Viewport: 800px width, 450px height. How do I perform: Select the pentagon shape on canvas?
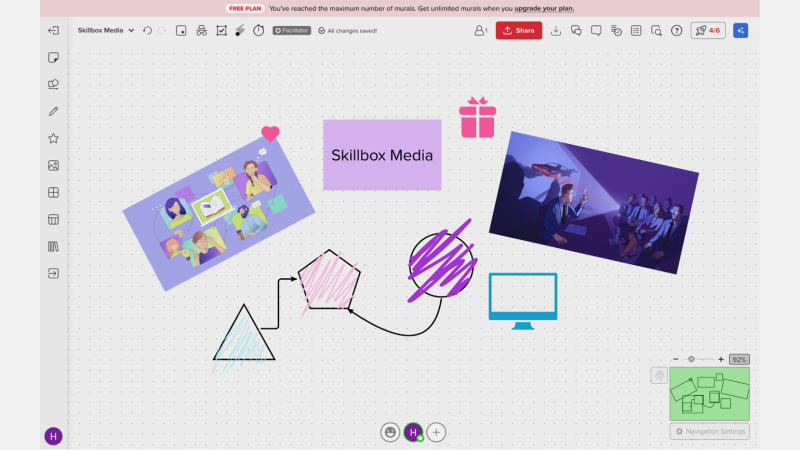click(x=329, y=279)
